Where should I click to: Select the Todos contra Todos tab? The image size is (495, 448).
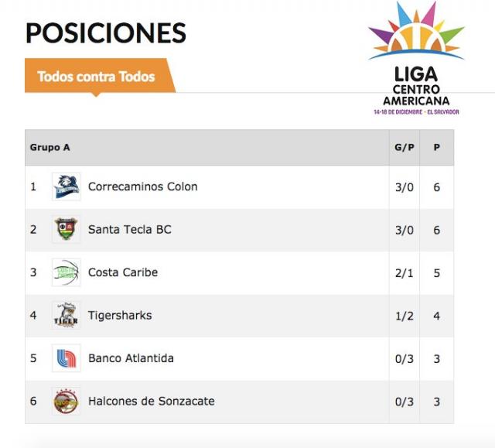(x=97, y=77)
